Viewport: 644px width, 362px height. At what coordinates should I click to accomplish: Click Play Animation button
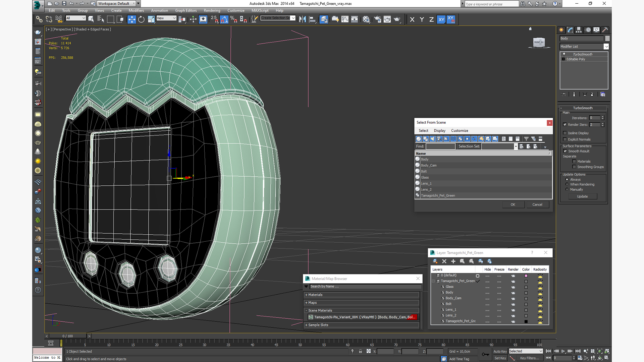563,351
